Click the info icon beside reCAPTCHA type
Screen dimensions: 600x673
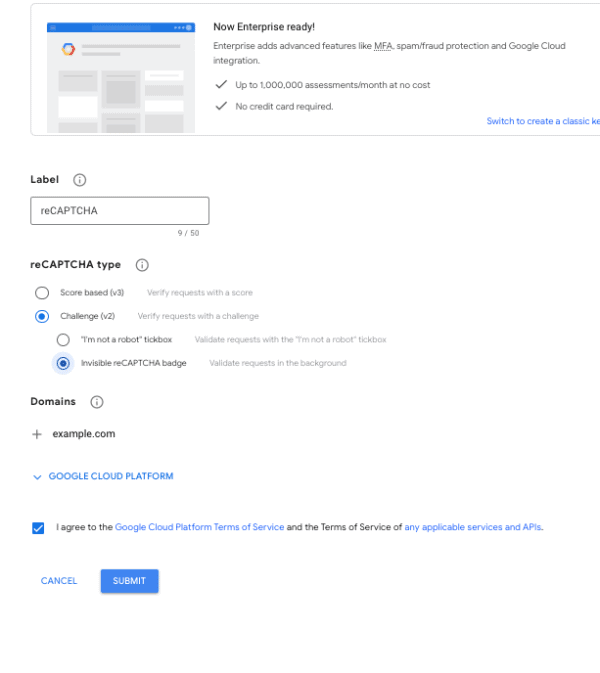[142, 265]
